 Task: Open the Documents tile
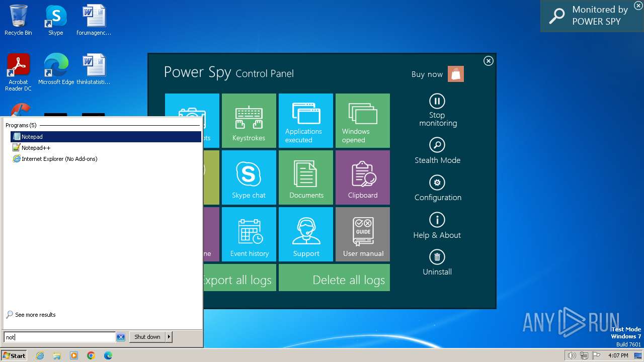pyautogui.click(x=306, y=177)
